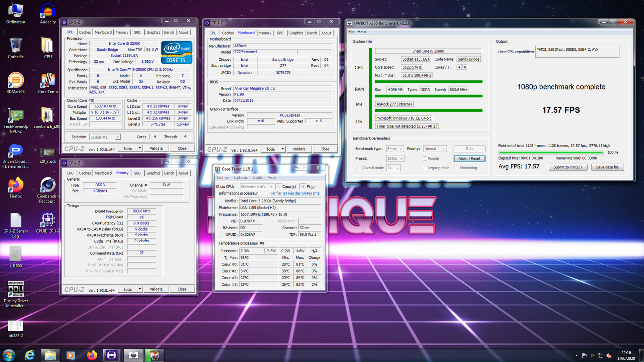Open Preset 1080p dropdown
644x362 pixels.
tap(395, 159)
